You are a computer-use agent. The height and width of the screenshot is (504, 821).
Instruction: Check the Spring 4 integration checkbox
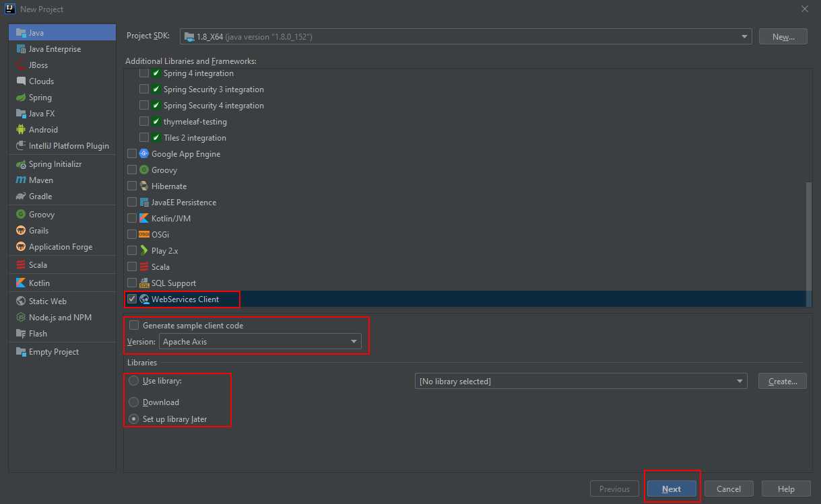tap(144, 73)
